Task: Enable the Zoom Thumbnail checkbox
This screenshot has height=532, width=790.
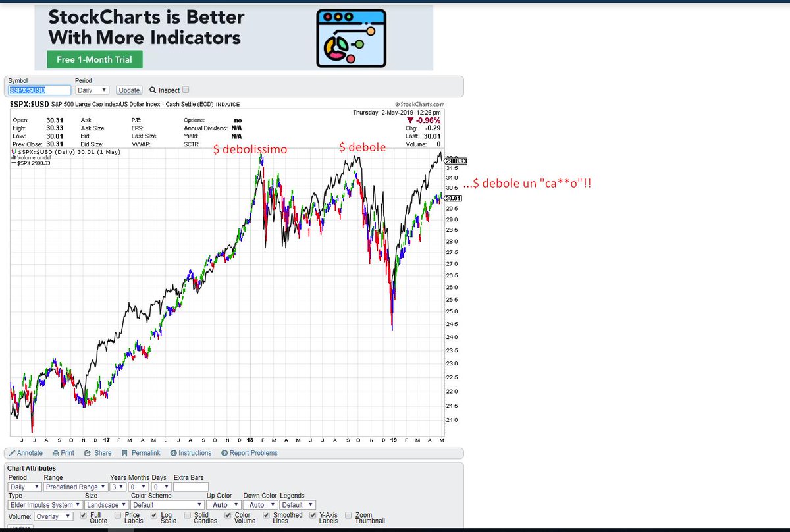Action: point(349,516)
